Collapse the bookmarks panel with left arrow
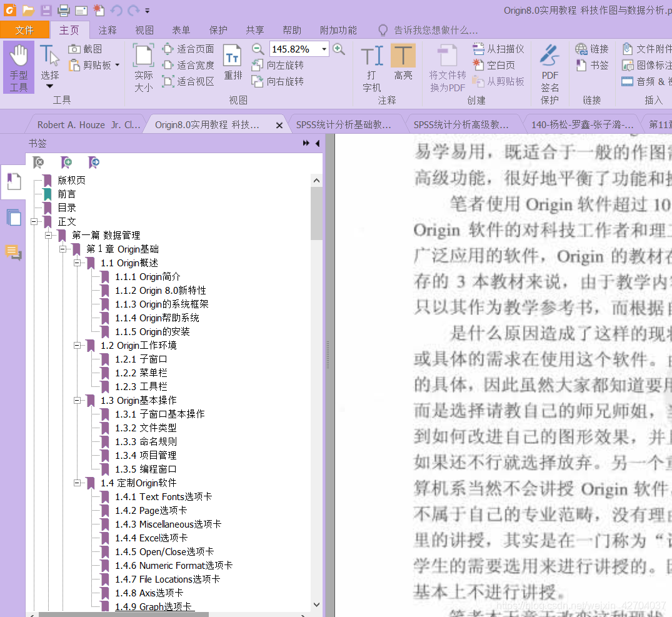Image resolution: width=672 pixels, height=617 pixels. 318,143
